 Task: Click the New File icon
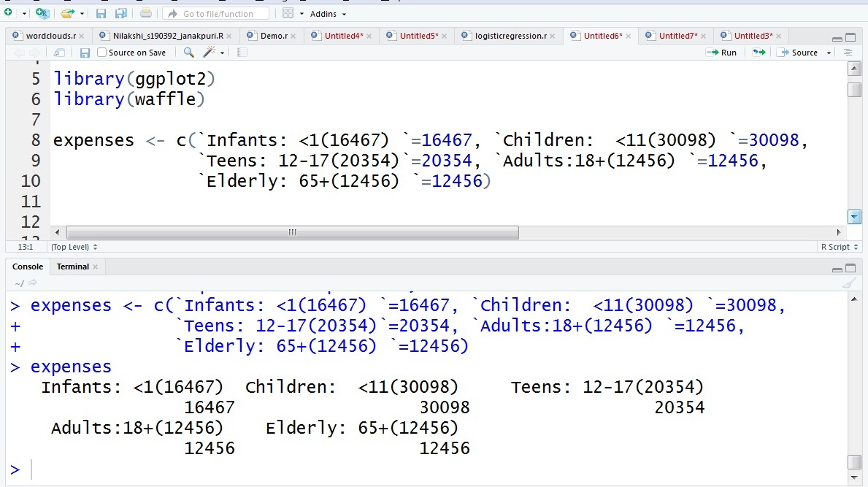[8, 12]
